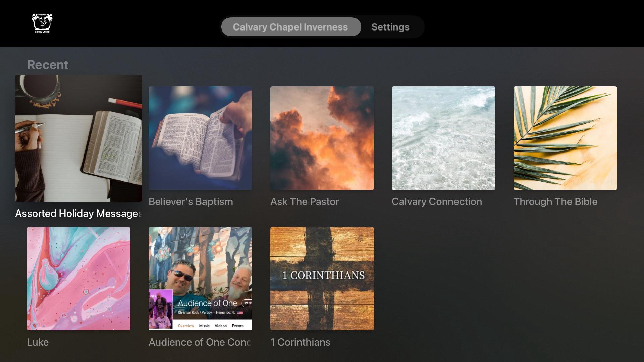
Task: Click the 1 Corinthians caption text
Action: click(300, 342)
